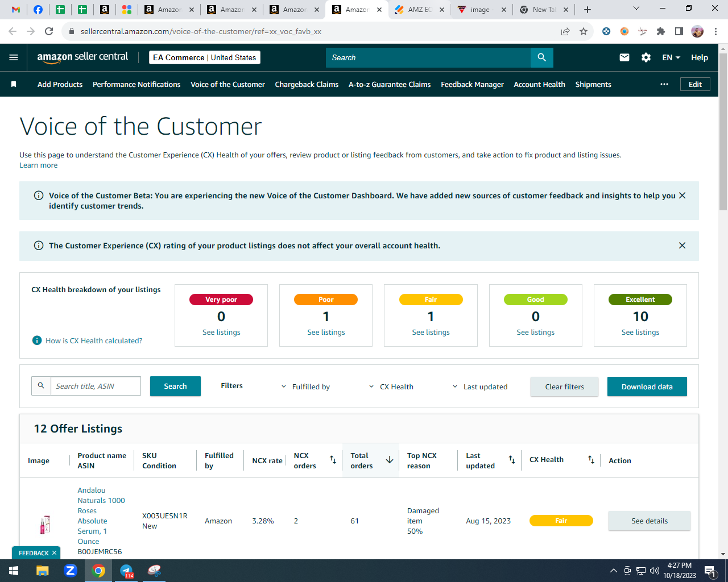728x582 pixels.
Task: Open the tab search chevron in Chrome
Action: click(636, 9)
